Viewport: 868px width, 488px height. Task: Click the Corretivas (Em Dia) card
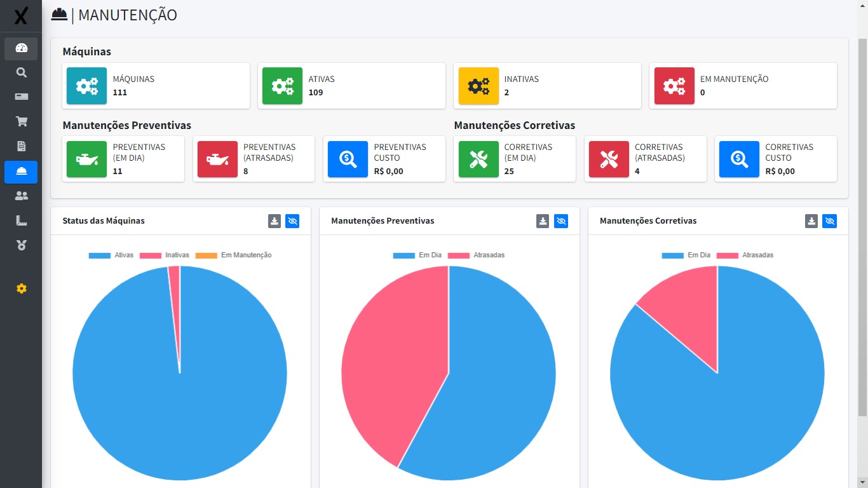514,159
